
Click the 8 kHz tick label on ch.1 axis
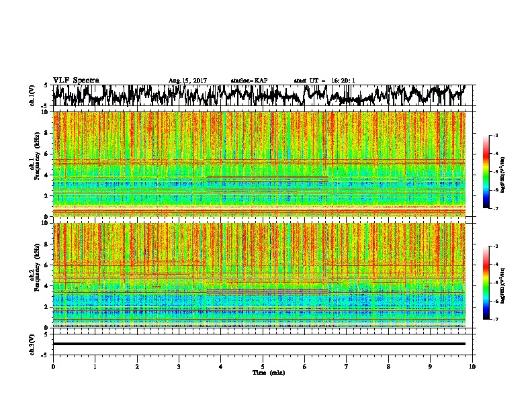click(47, 133)
